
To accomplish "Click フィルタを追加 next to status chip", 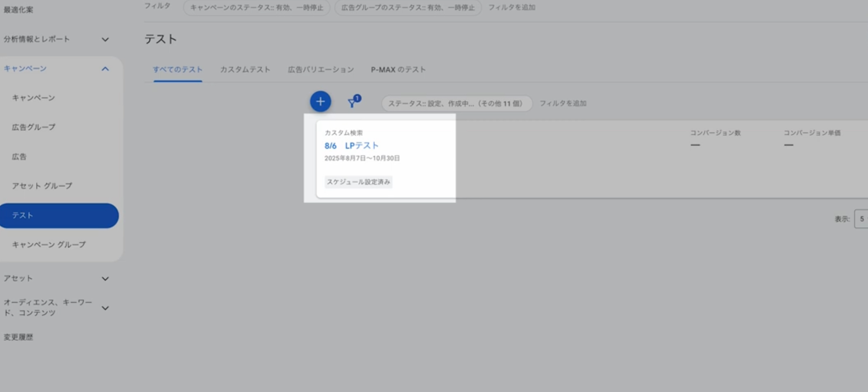I will click(563, 104).
